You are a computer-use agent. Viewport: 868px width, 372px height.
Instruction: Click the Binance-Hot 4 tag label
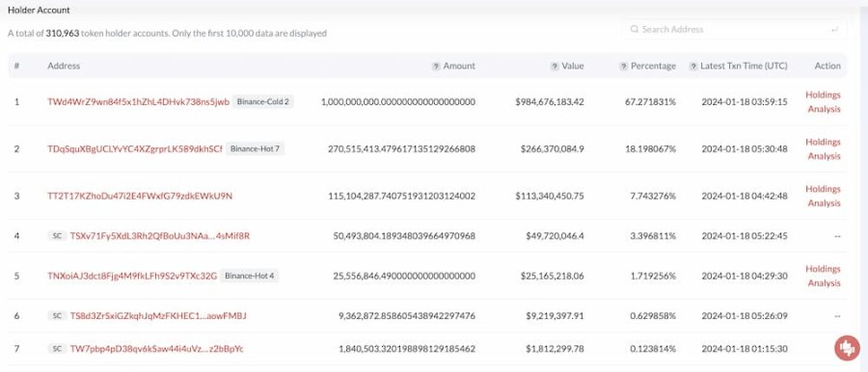pyautogui.click(x=250, y=276)
